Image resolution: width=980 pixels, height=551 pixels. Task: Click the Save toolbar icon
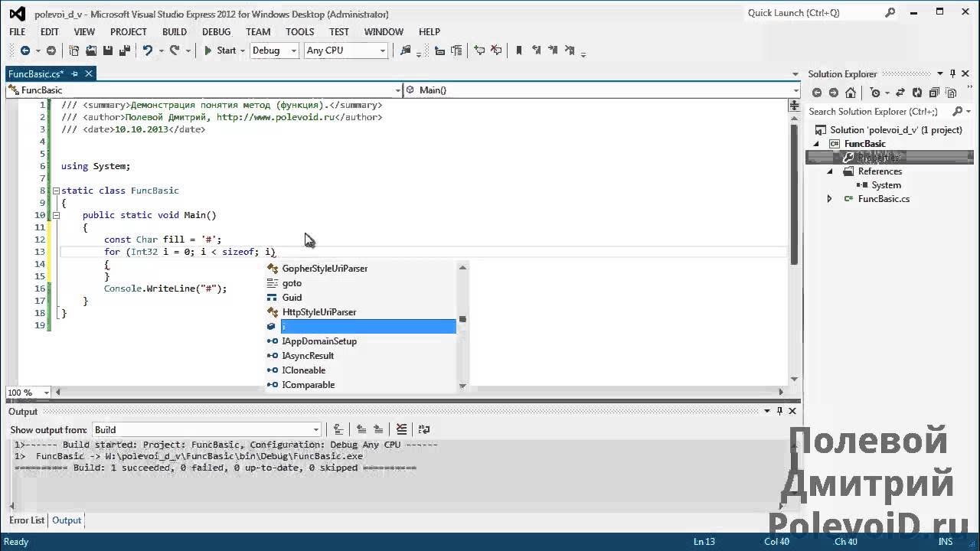pyautogui.click(x=108, y=51)
